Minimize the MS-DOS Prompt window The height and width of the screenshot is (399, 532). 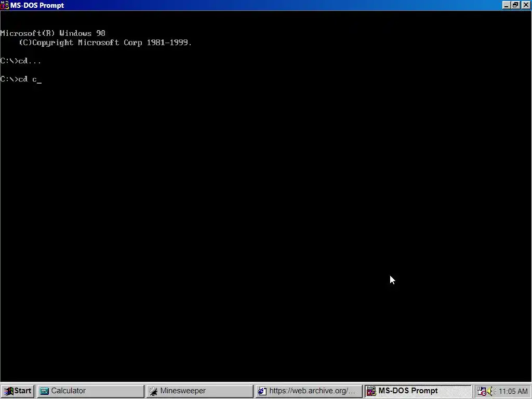(x=506, y=5)
